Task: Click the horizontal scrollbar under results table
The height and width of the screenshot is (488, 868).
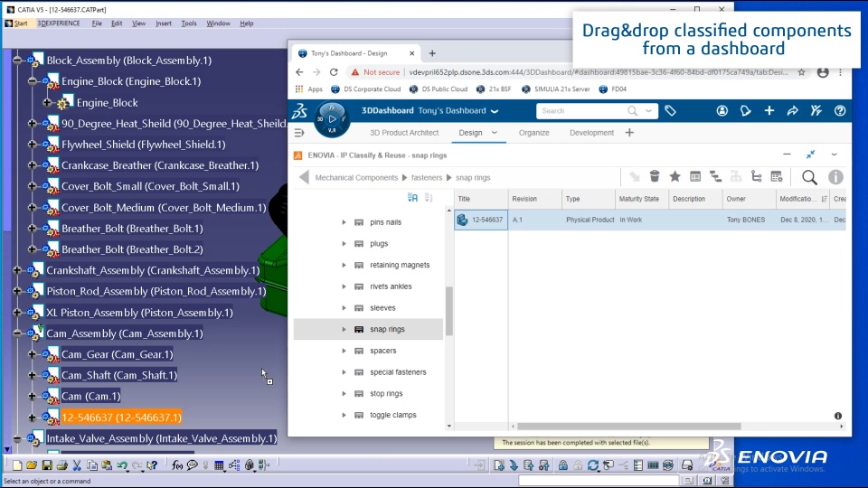Action: [629, 427]
